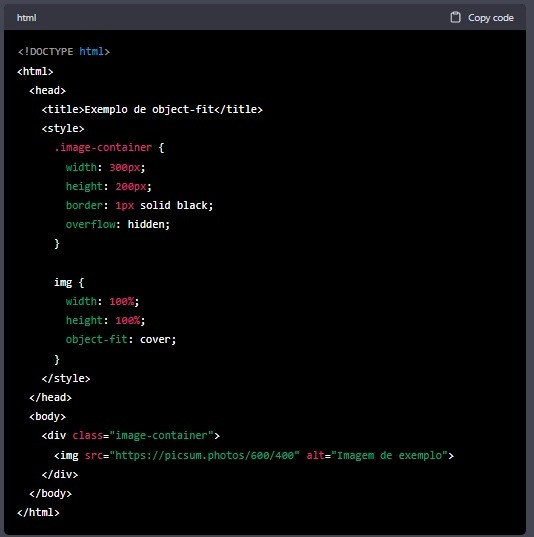The width and height of the screenshot is (534, 537).
Task: Click the closing </style> tag
Action: tap(66, 378)
